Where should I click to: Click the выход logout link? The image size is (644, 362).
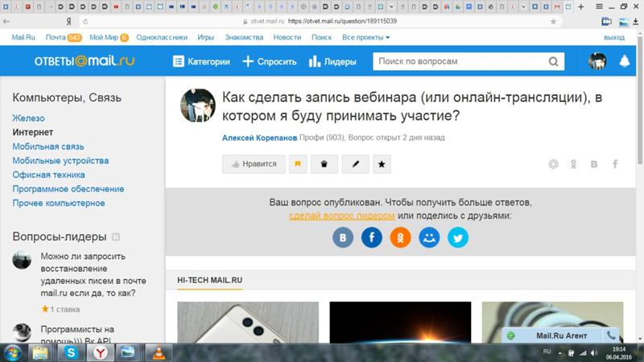(x=614, y=37)
